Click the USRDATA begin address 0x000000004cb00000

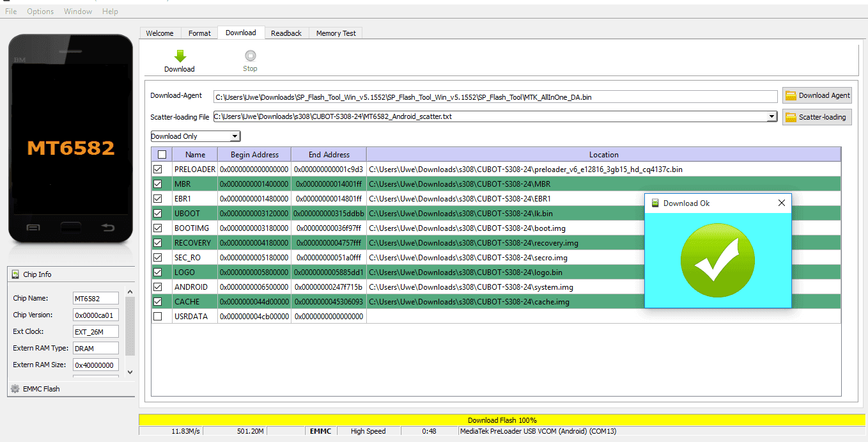click(254, 317)
